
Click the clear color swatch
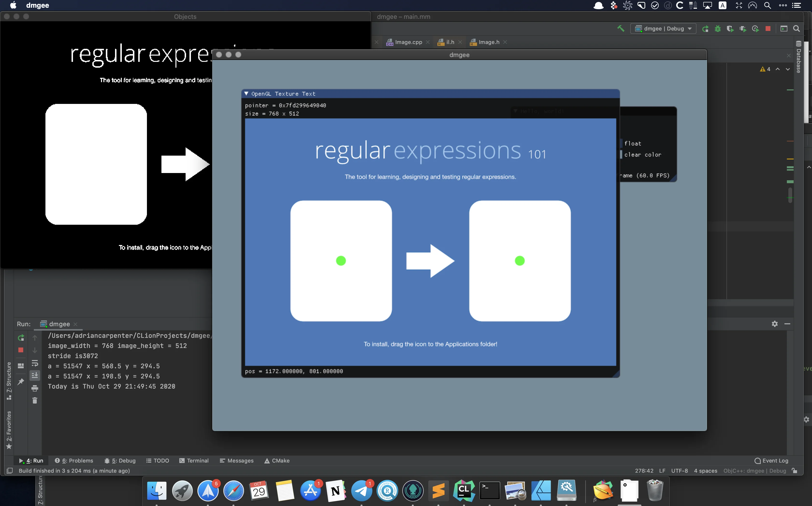621,155
